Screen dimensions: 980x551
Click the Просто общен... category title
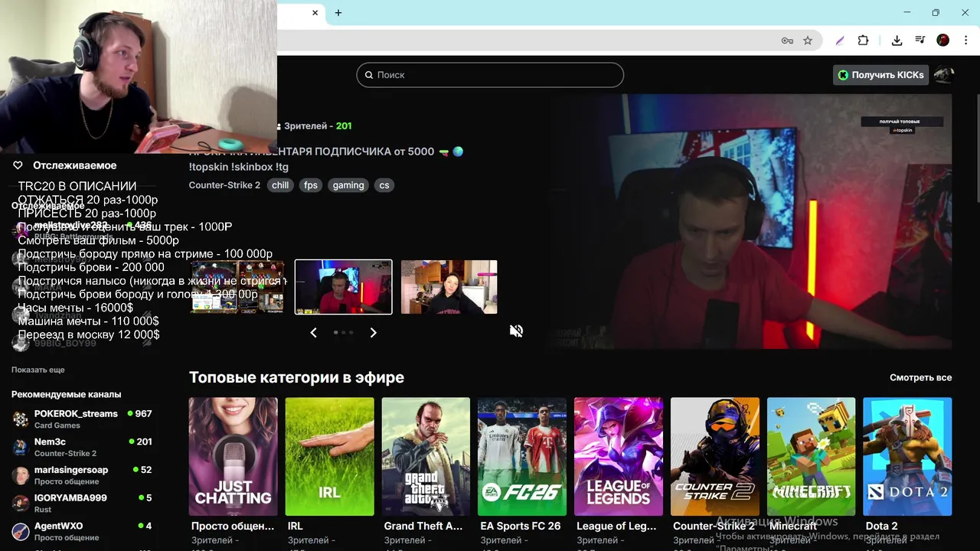click(x=233, y=526)
